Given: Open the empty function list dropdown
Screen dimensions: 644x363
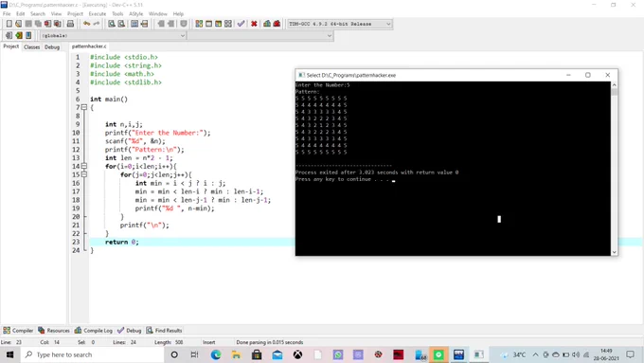Looking at the screenshot, I should pos(260,35).
